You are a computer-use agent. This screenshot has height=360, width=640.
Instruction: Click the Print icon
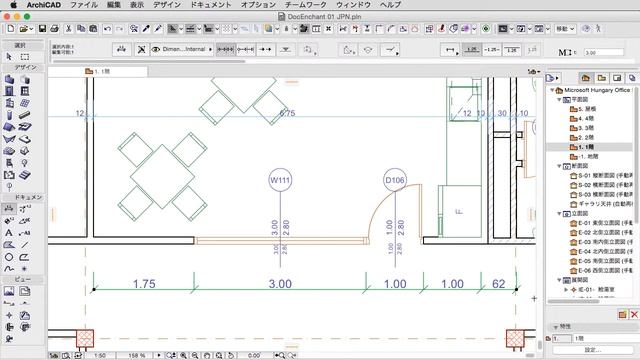click(54, 29)
